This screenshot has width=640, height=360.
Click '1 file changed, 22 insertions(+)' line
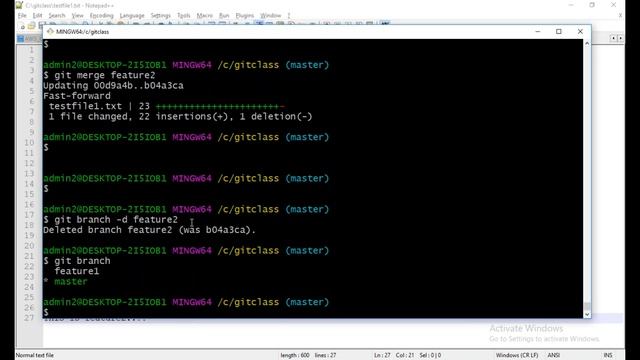[x=180, y=116]
